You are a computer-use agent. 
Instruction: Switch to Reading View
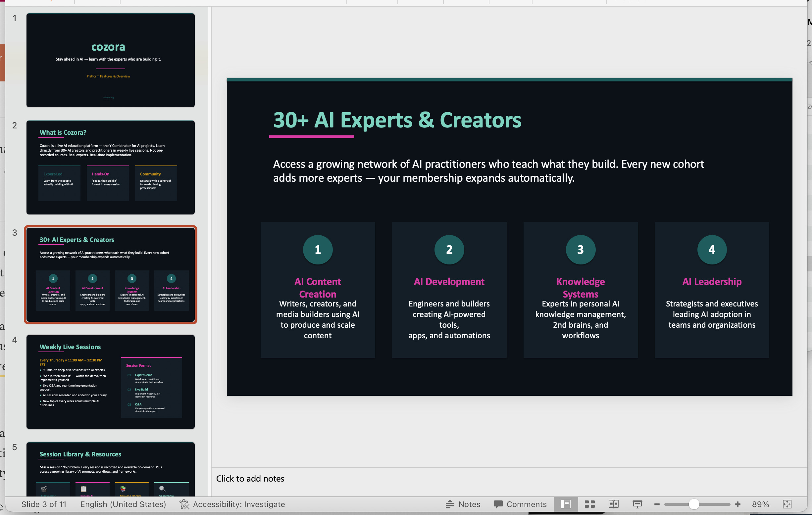(613, 504)
